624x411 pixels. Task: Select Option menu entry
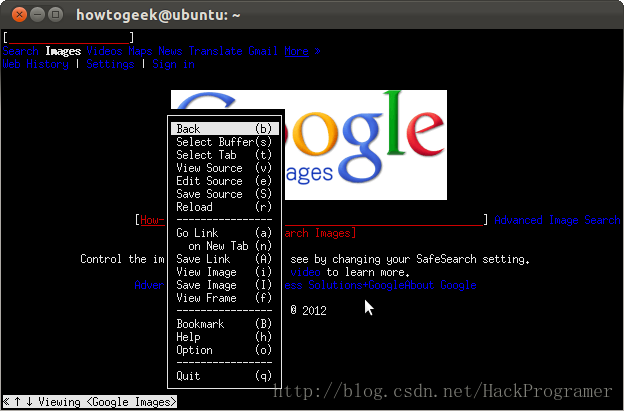coord(225,350)
